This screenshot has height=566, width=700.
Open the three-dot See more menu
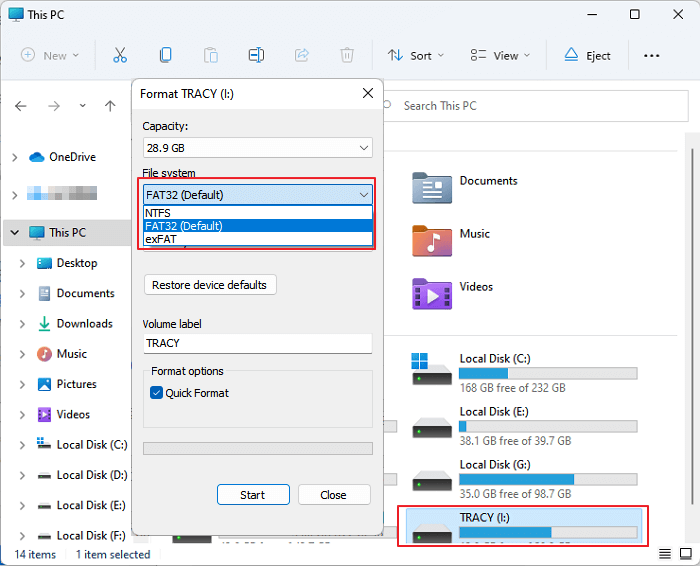point(652,55)
